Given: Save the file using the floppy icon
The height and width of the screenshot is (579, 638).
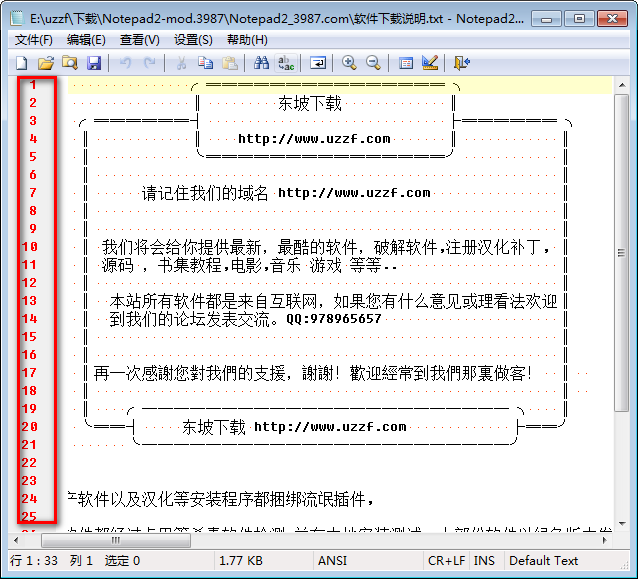Looking at the screenshot, I should [94, 63].
